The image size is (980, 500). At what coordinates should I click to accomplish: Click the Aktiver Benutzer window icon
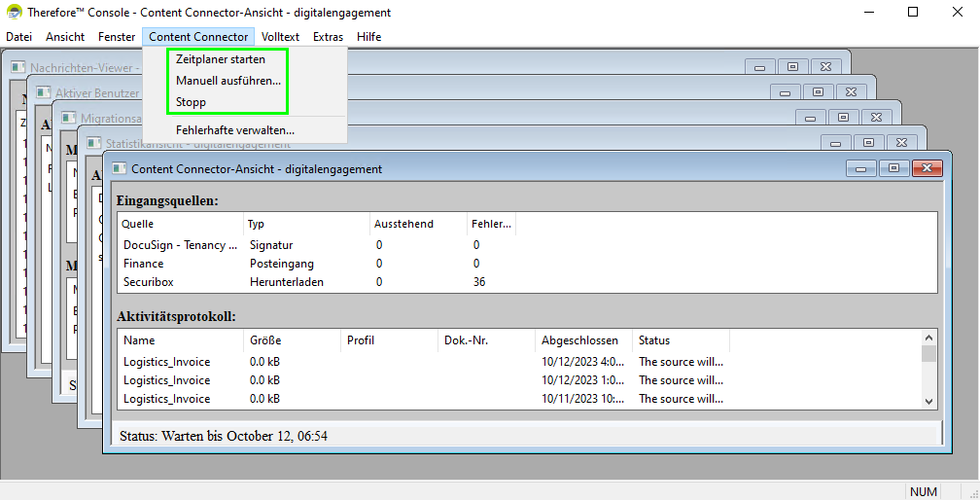(x=43, y=91)
